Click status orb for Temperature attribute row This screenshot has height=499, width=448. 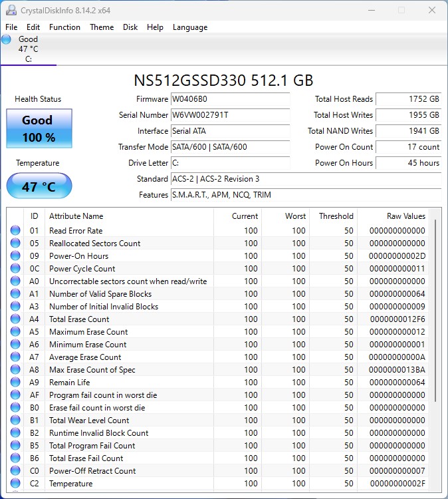[x=15, y=483]
